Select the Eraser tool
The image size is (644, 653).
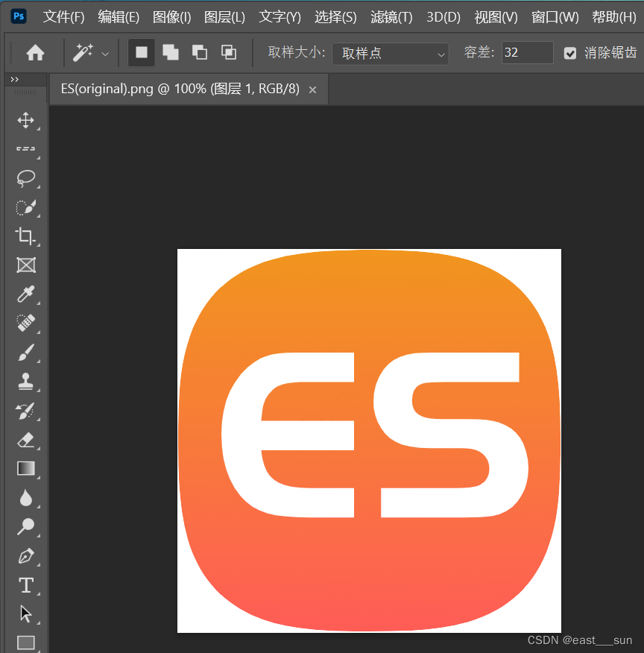[25, 440]
